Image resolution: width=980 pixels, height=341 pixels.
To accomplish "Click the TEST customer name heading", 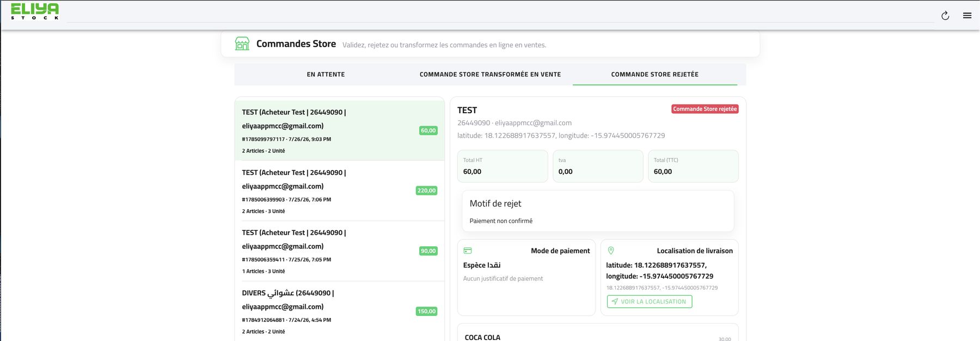I will [x=467, y=110].
